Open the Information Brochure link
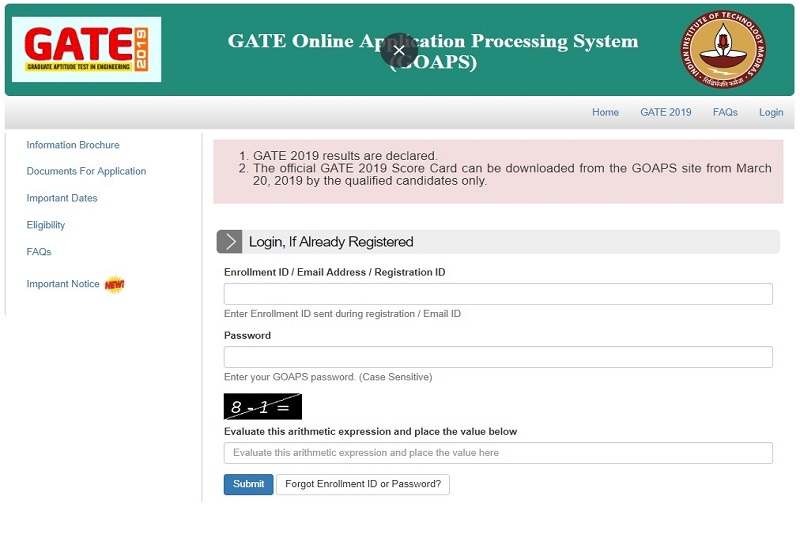The width and height of the screenshot is (800, 533). (73, 145)
